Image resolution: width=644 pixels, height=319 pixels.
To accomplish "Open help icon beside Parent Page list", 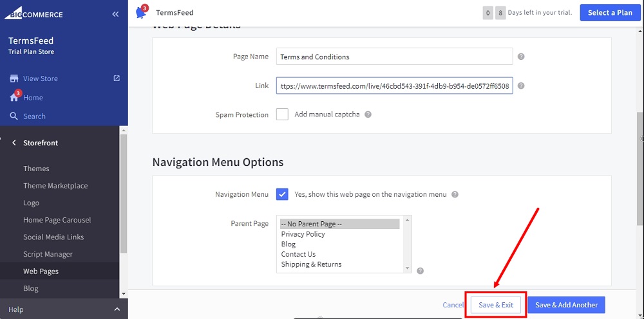I will tap(420, 271).
